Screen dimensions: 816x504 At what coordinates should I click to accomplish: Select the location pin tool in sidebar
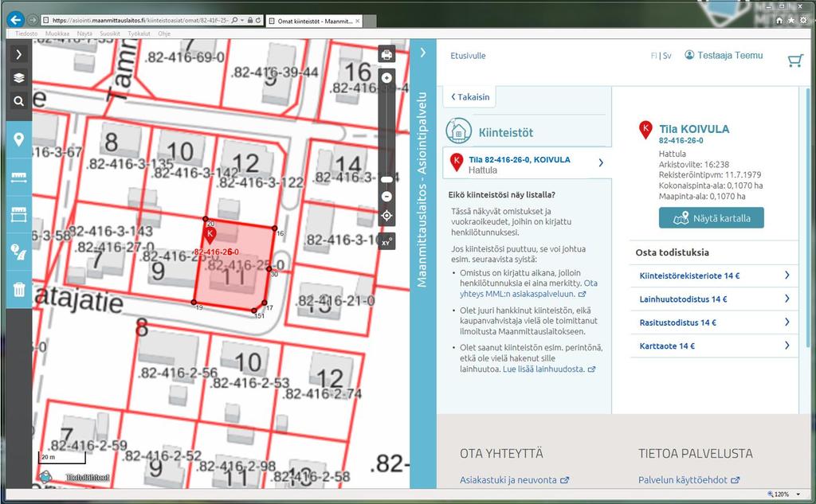pyautogui.click(x=19, y=139)
